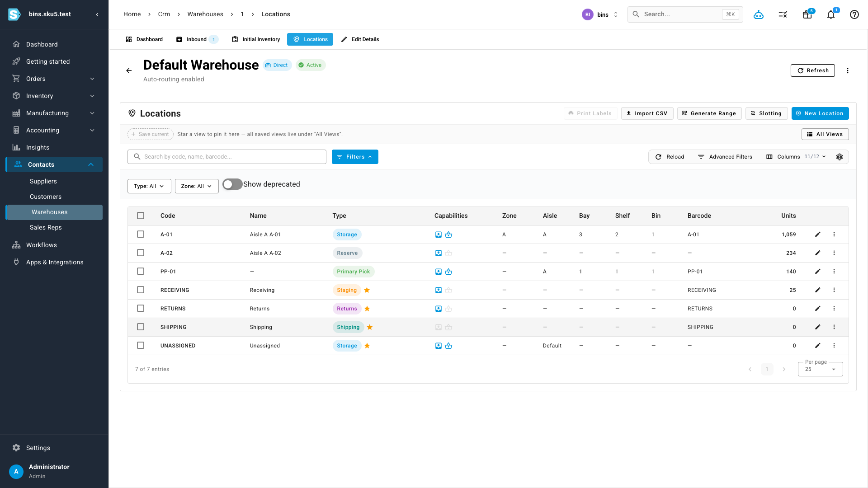Click the storable icon on RETURNS row
This screenshot has width=868, height=488.
(439, 309)
